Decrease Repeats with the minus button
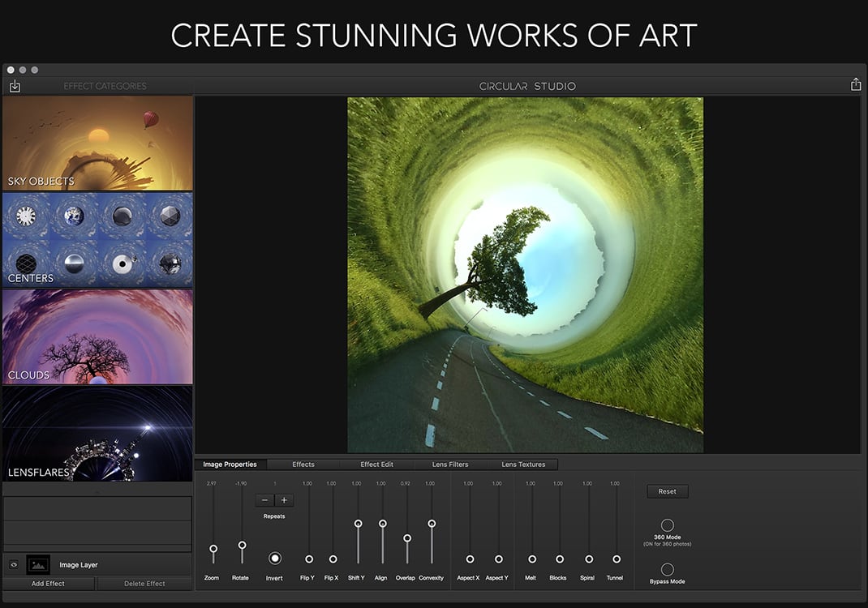Viewport: 868px width, 608px height. (264, 500)
